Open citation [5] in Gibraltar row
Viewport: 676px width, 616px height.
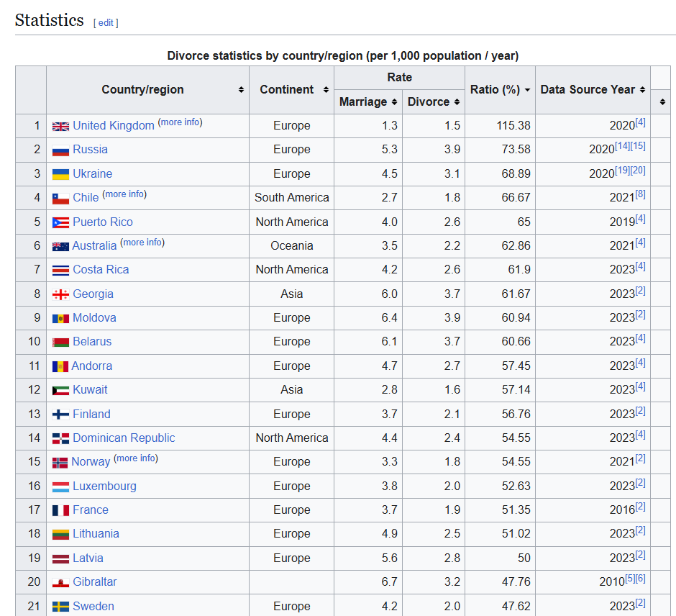[x=630, y=578]
